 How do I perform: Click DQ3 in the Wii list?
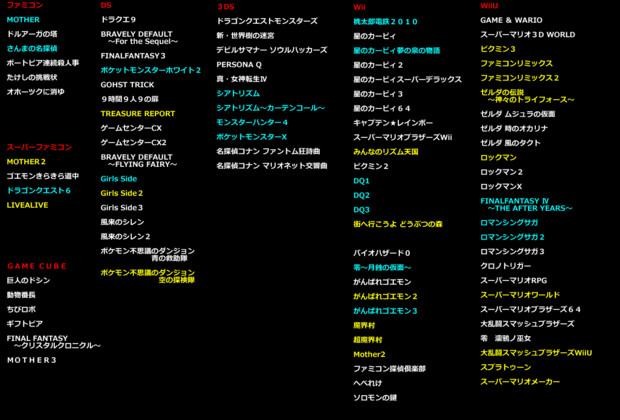click(361, 210)
